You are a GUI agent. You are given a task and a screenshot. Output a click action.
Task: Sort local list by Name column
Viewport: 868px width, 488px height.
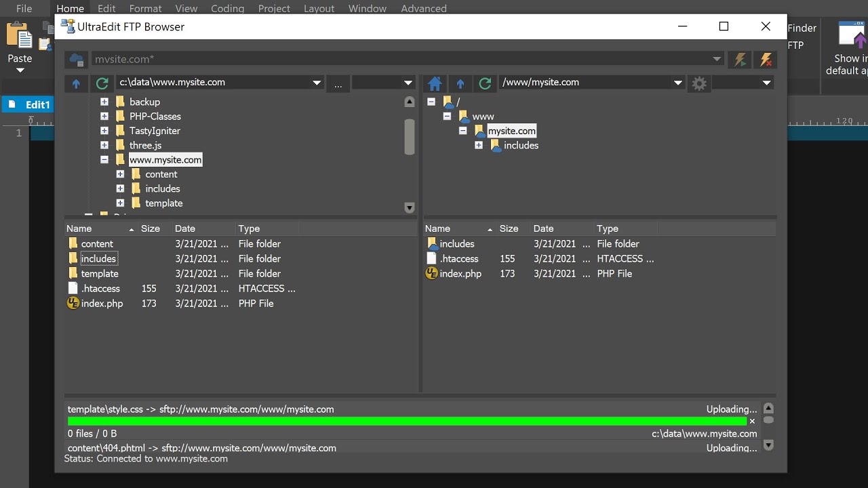pos(101,228)
